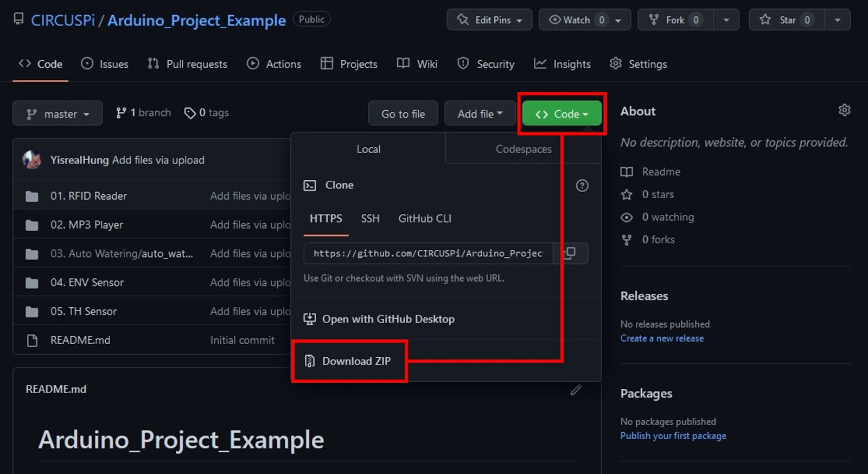The height and width of the screenshot is (474, 868).
Task: Open the Wiki tab
Action: point(417,64)
